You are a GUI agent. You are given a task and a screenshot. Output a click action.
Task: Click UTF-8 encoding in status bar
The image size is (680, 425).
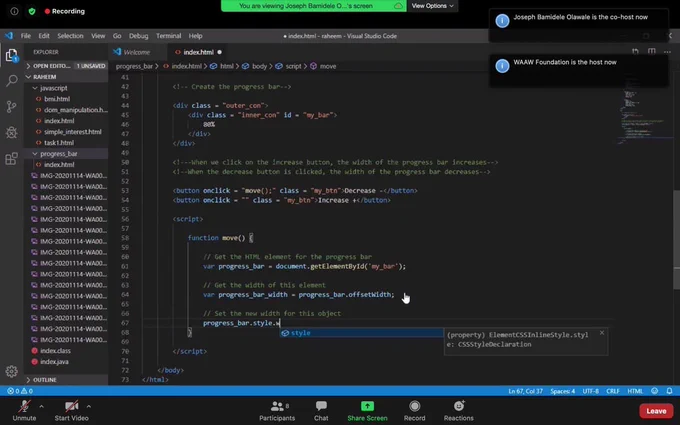tap(590, 391)
